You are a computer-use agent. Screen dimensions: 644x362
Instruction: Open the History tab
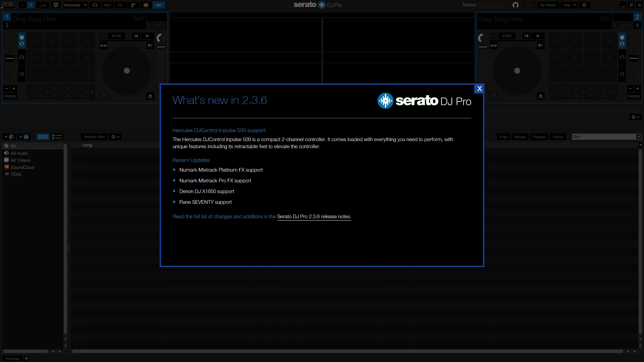[558, 137]
